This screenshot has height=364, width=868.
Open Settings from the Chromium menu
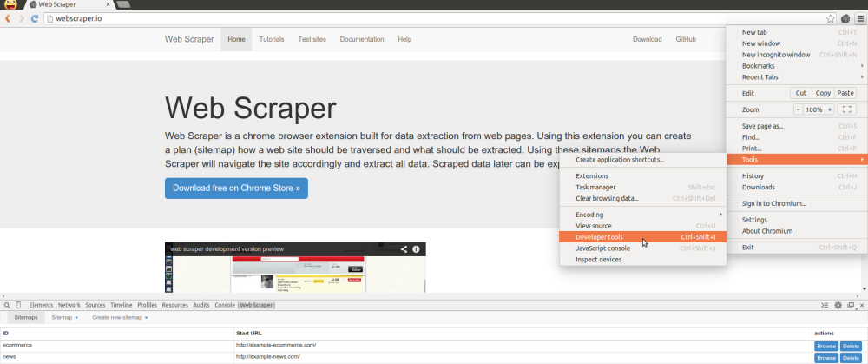[x=797, y=220]
